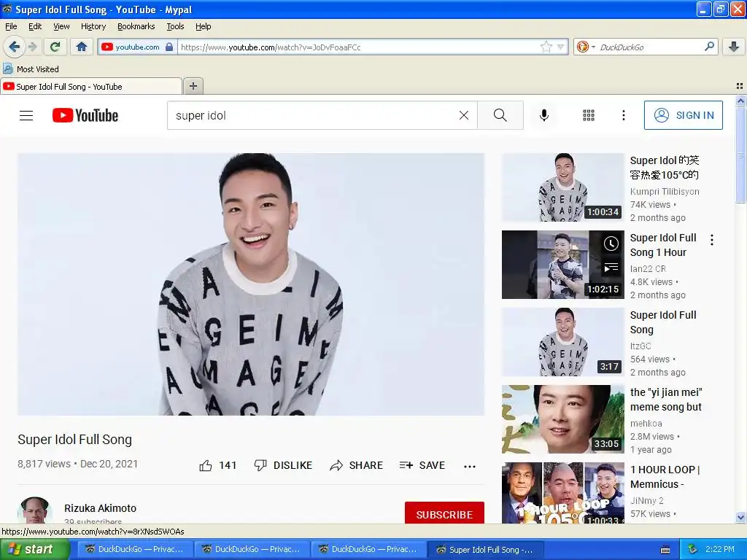Reload the current page
747x560 pixels.
pos(55,47)
